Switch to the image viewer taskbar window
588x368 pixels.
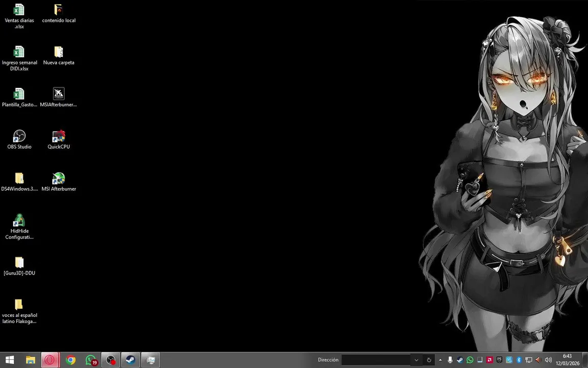click(x=151, y=360)
